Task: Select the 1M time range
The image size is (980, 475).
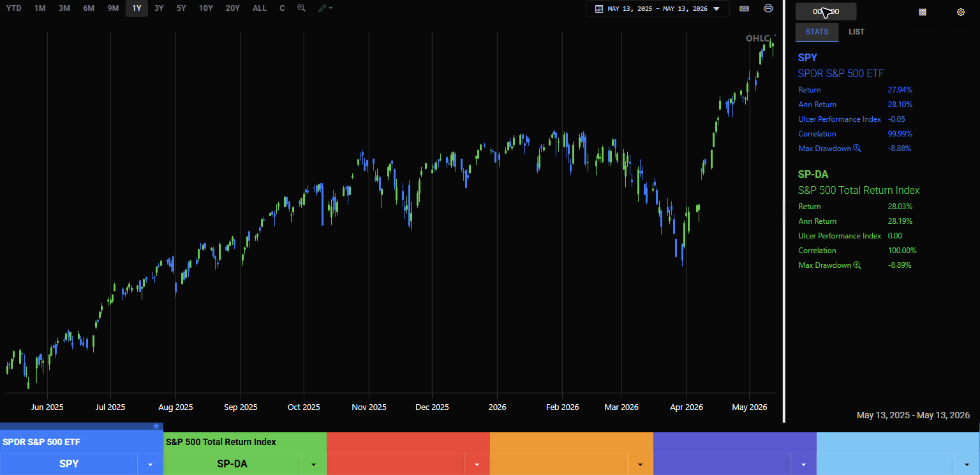Action: coord(40,8)
